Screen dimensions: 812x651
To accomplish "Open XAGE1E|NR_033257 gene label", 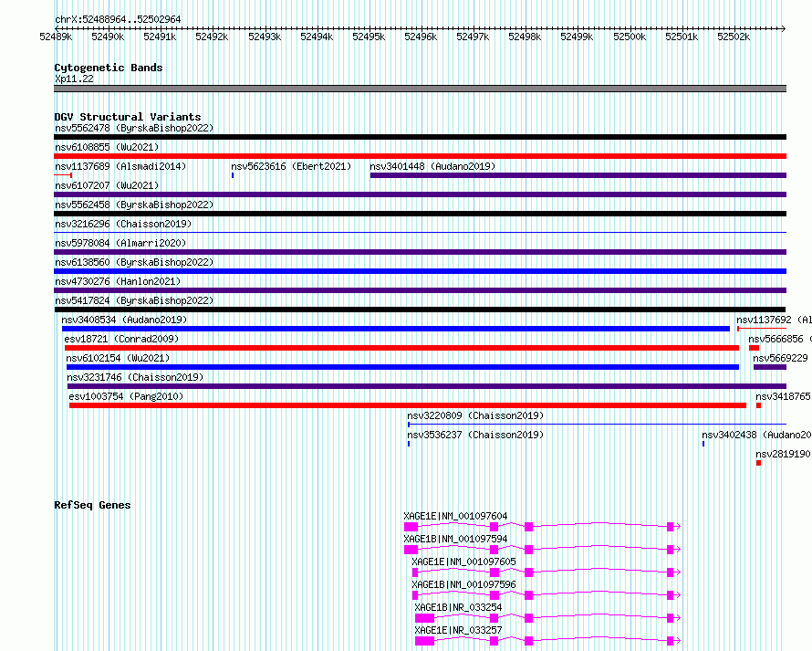I will tap(458, 630).
